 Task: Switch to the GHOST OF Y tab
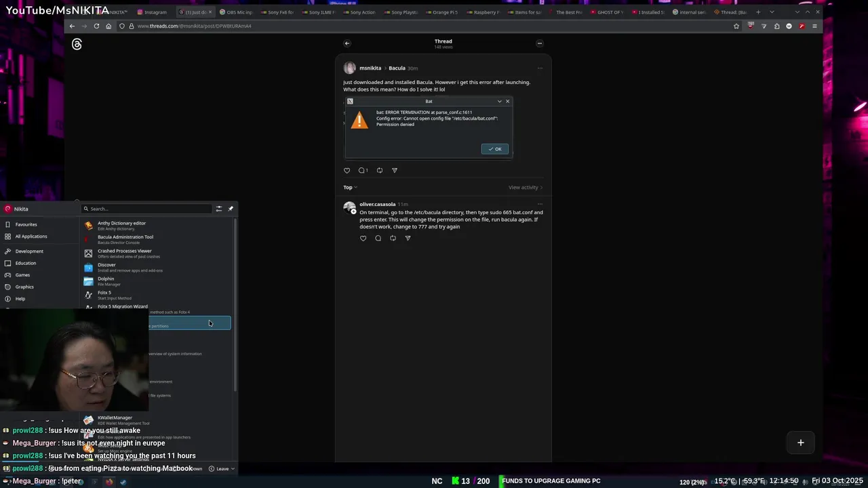[607, 12]
